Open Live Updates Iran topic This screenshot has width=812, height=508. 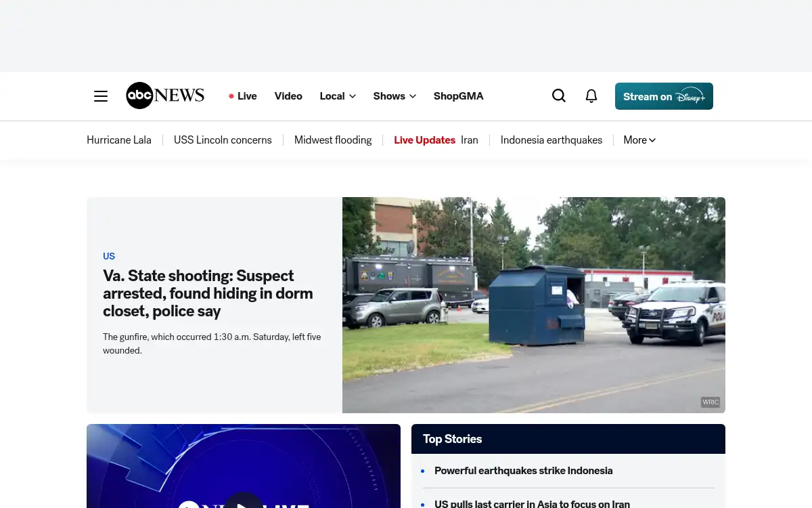436,140
